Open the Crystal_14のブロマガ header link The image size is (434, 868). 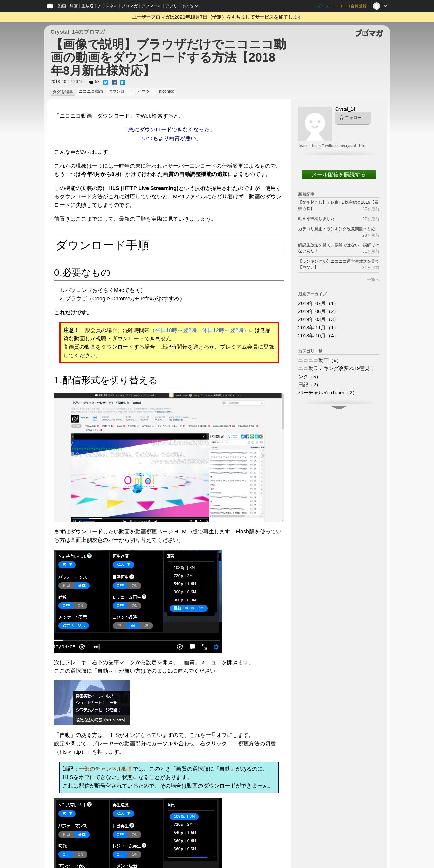coord(78,32)
